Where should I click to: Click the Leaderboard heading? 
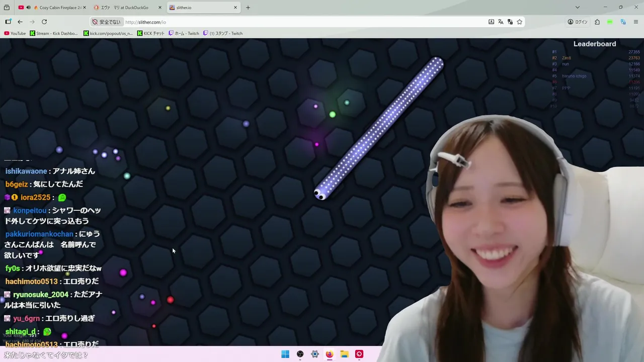[x=595, y=44]
